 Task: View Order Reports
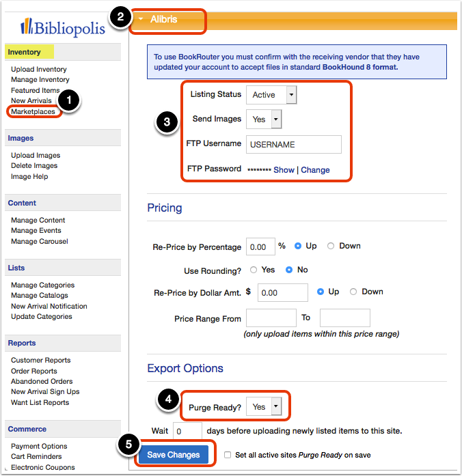(34, 372)
